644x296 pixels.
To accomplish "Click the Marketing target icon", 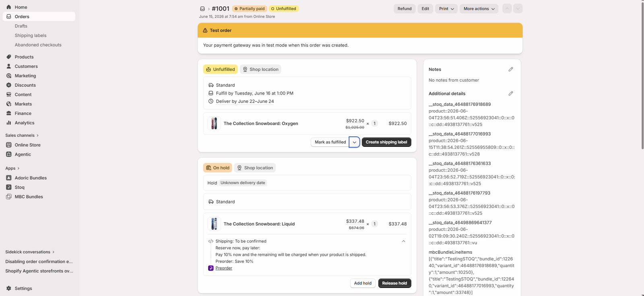I will (x=9, y=76).
